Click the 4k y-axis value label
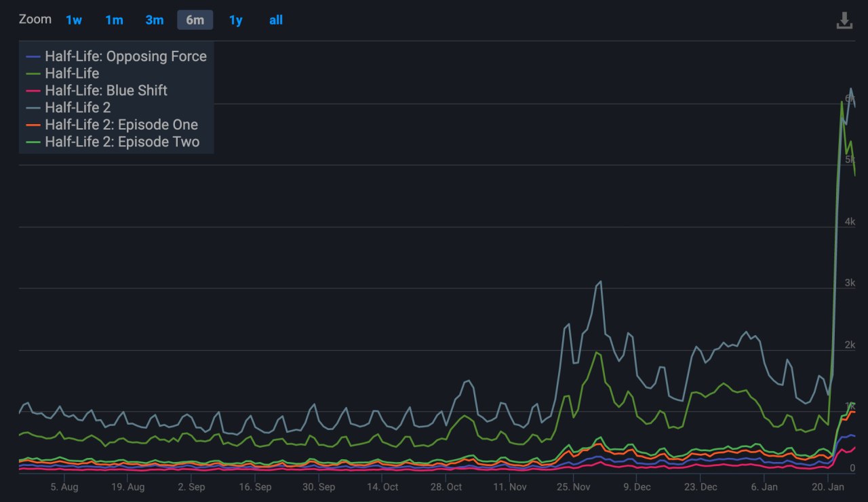Viewport: 868px width, 502px height. tap(850, 221)
